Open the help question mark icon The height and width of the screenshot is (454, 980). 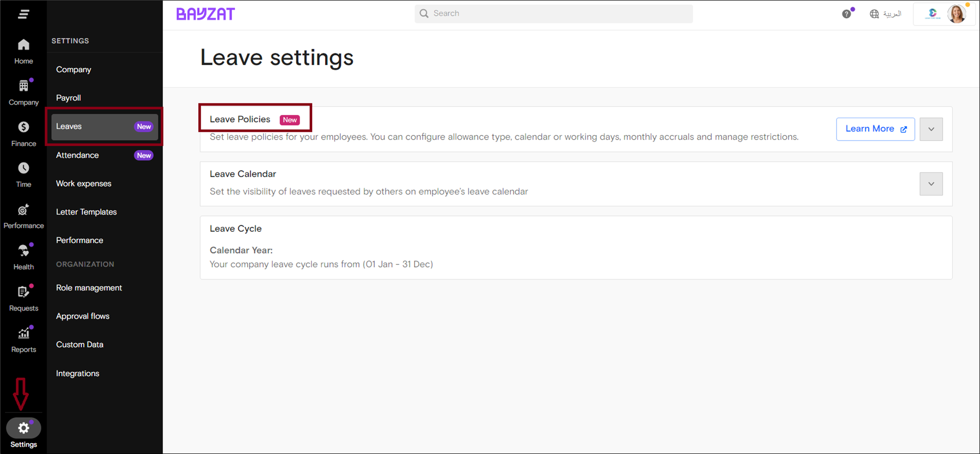click(846, 14)
